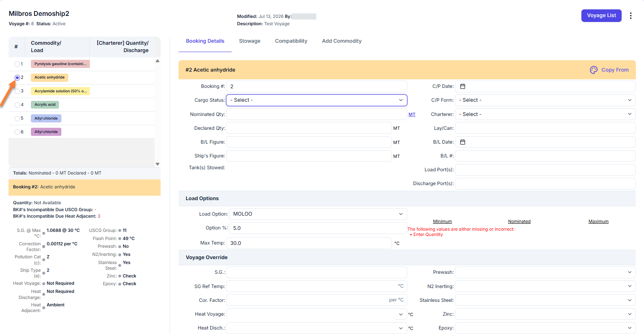Click the commodity list vertical scrollbar track
The height and width of the screenshot is (334, 644).
(x=157, y=112)
